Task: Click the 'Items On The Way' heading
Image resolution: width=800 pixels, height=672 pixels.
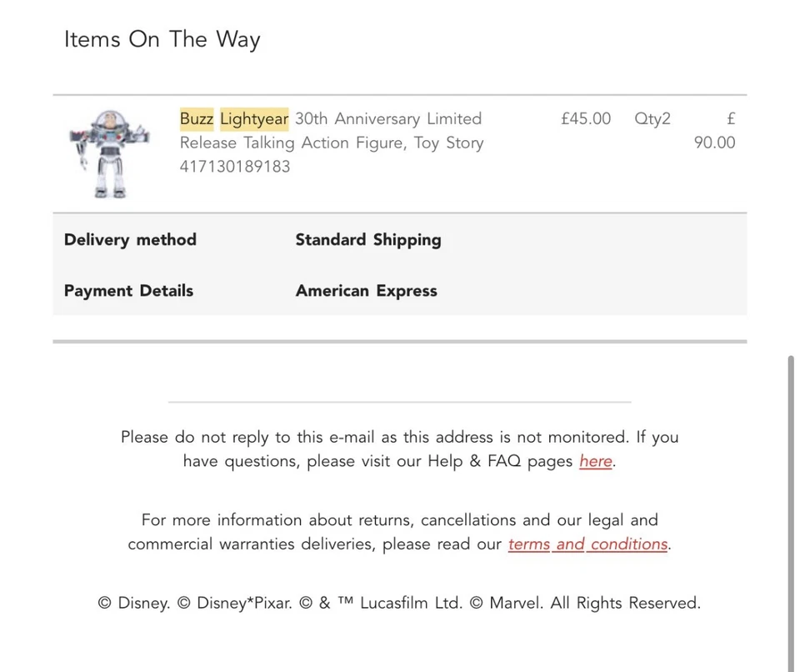Action: pyautogui.click(x=162, y=39)
